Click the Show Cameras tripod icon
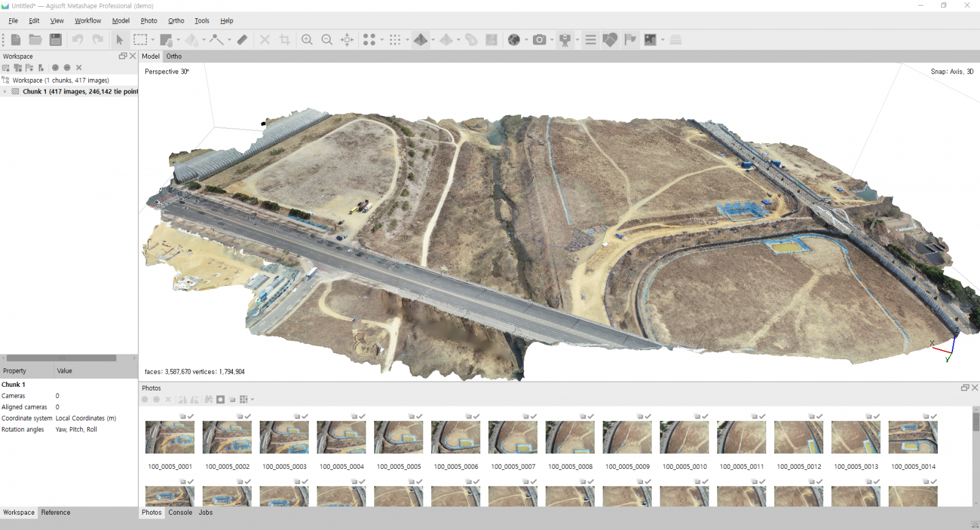This screenshot has width=980, height=530. (565, 40)
